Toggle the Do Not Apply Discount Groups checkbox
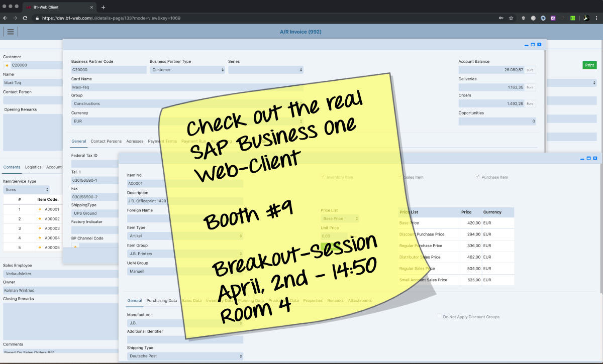This screenshot has width=603, height=364. (439, 317)
